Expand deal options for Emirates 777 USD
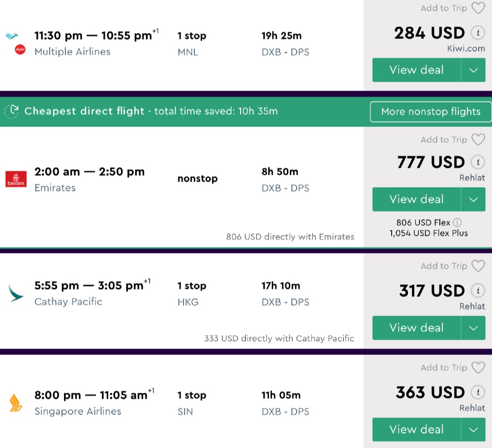This screenshot has width=492, height=448. 473,199
